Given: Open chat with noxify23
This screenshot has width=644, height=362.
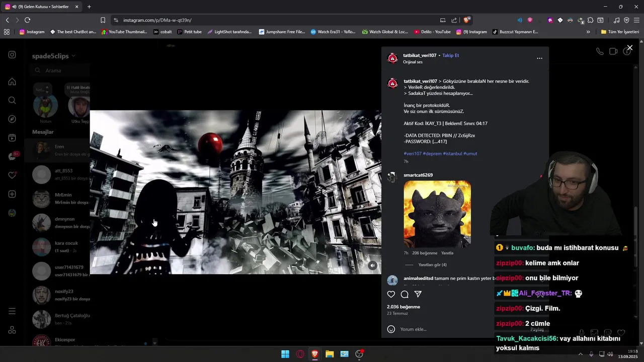Looking at the screenshot, I should click(x=57, y=295).
